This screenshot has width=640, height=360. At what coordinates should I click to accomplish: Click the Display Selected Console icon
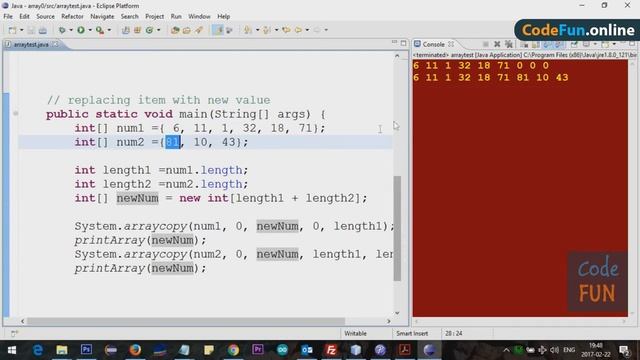[x=586, y=44]
